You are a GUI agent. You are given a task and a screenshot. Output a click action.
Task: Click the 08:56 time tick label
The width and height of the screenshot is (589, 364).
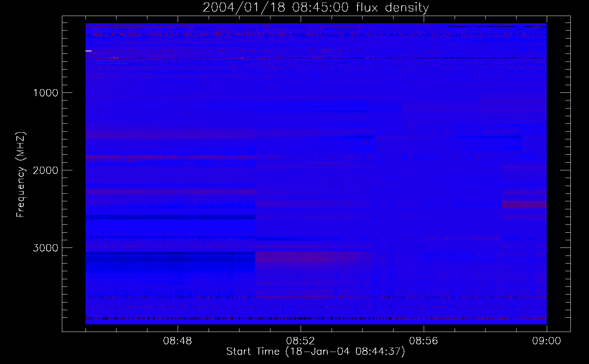(424, 341)
